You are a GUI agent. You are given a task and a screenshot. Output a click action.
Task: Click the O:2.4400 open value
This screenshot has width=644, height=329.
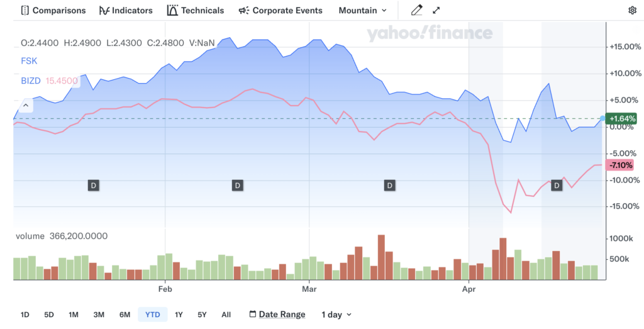[40, 43]
